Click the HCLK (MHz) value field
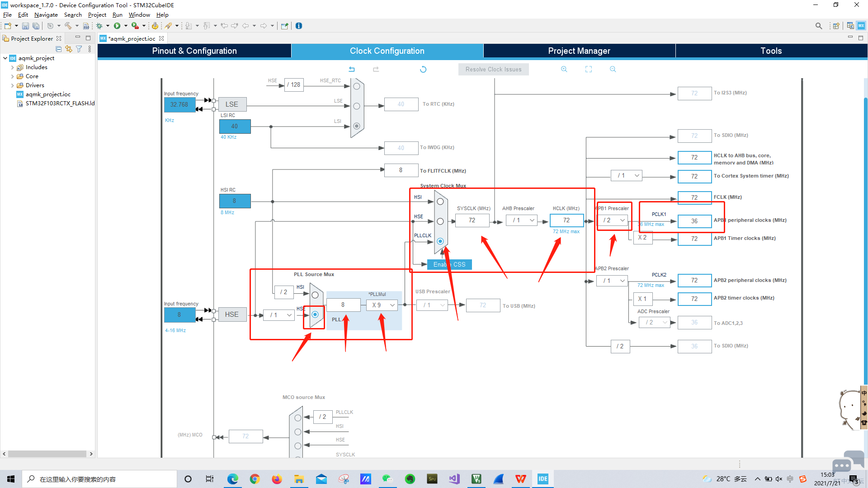 click(x=566, y=220)
